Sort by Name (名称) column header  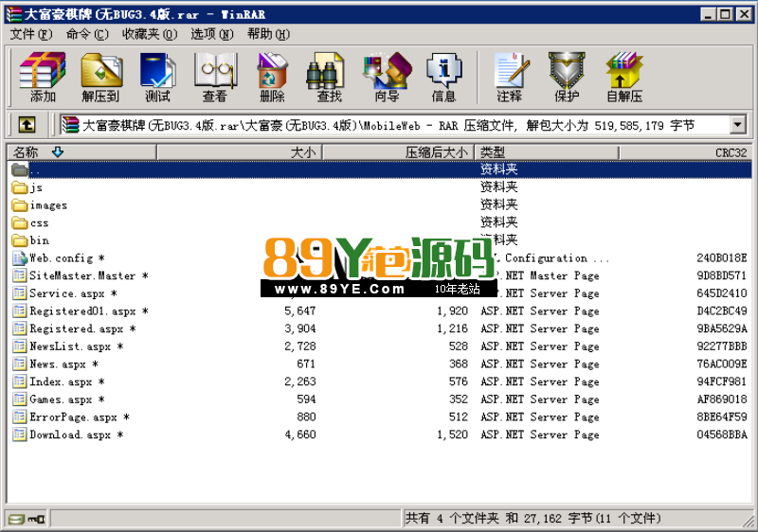pos(82,152)
